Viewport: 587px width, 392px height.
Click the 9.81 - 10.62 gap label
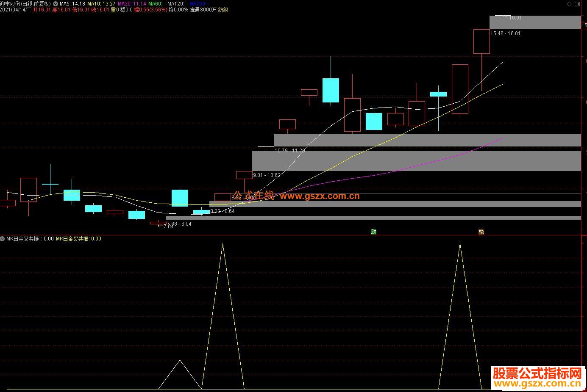pyautogui.click(x=267, y=175)
